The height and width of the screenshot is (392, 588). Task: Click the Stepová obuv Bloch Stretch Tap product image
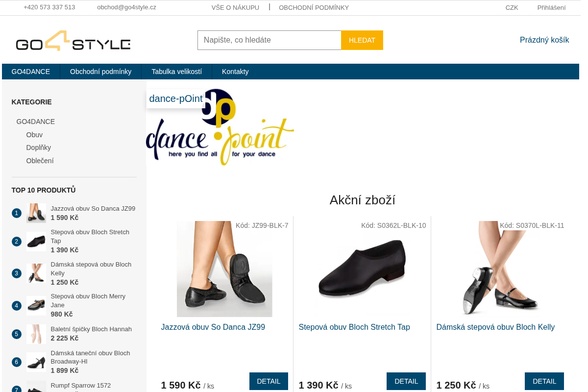pyautogui.click(x=362, y=269)
